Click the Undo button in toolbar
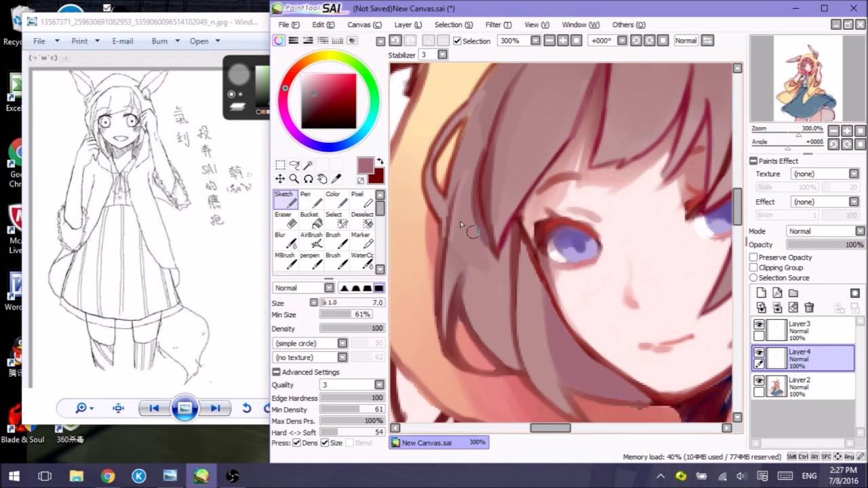868x488 pixels. (x=395, y=41)
